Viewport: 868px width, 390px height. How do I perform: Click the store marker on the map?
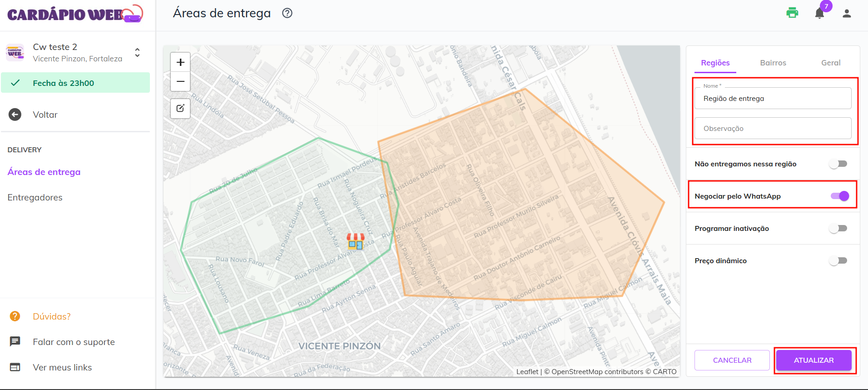point(355,241)
